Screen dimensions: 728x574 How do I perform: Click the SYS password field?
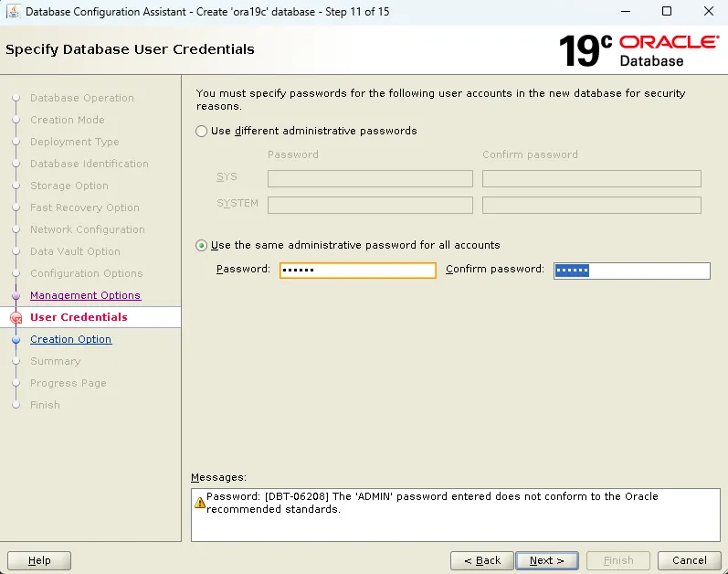point(370,179)
